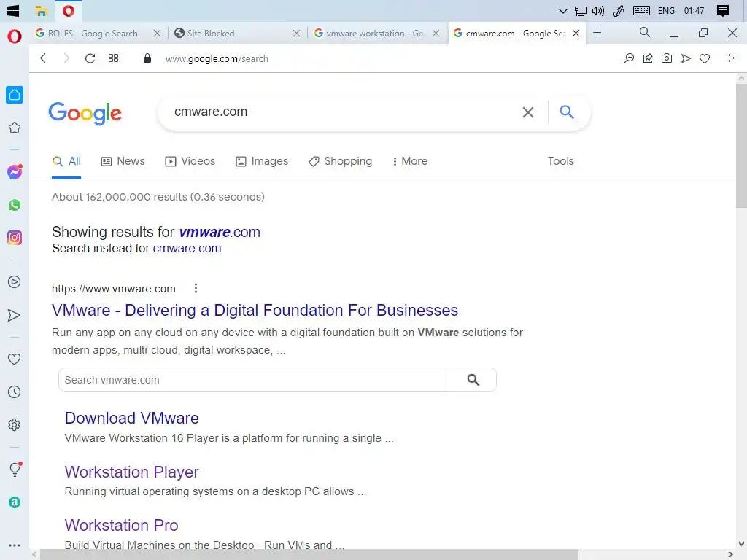The image size is (747, 560).
Task: Select the News results tab
Action: pyautogui.click(x=123, y=161)
